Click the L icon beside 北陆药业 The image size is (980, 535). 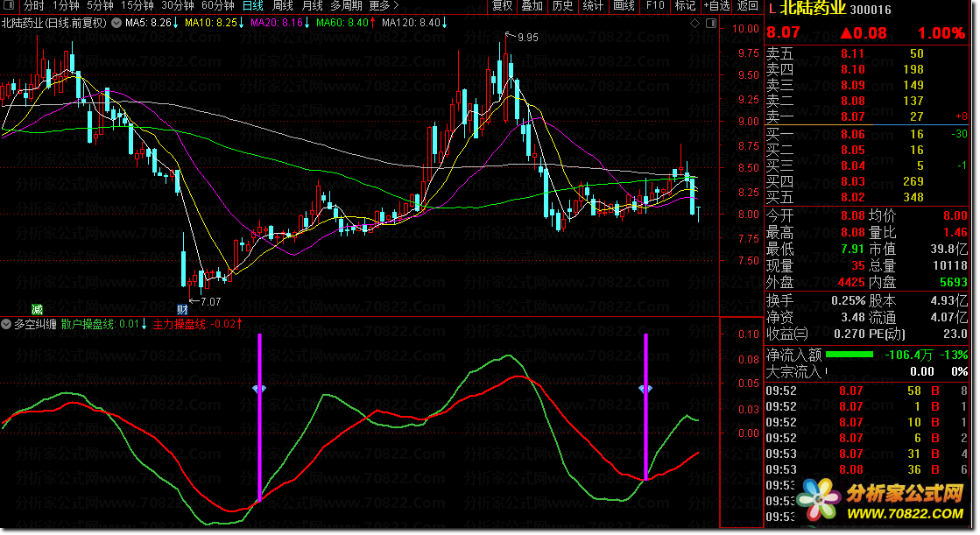point(772,10)
